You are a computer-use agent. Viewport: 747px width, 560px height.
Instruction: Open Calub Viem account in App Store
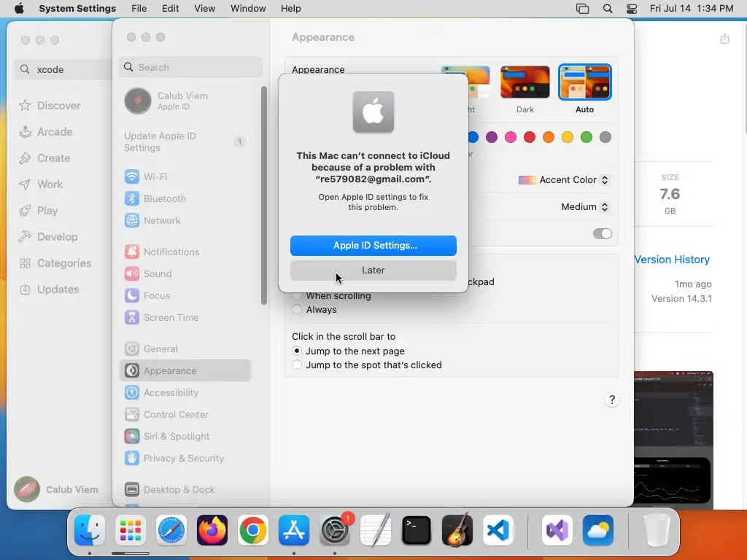56,489
